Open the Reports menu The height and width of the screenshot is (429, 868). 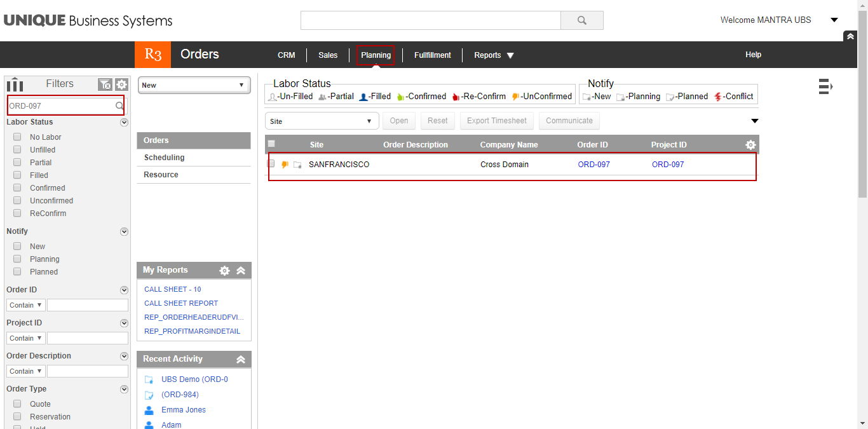[493, 55]
